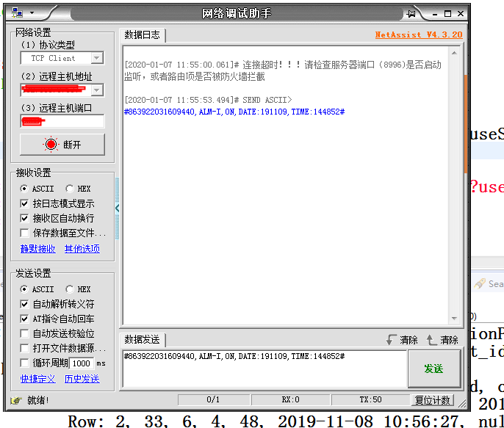This screenshot has height=428, width=504.
Task: Click the 0/1 status bar cell
Action: [213, 400]
